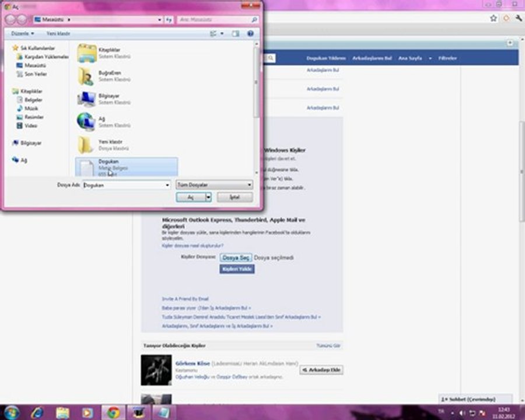Click the İptal cancel button
This screenshot has width=525, height=420.
click(x=235, y=197)
